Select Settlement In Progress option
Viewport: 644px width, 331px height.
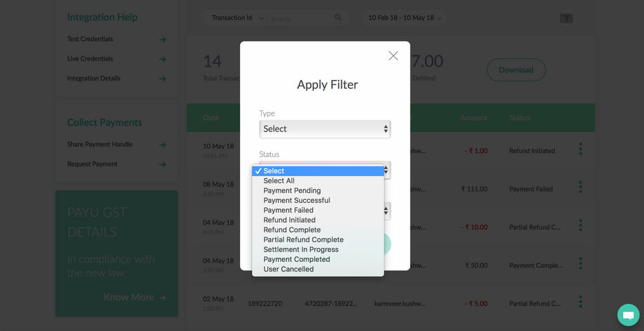click(301, 249)
